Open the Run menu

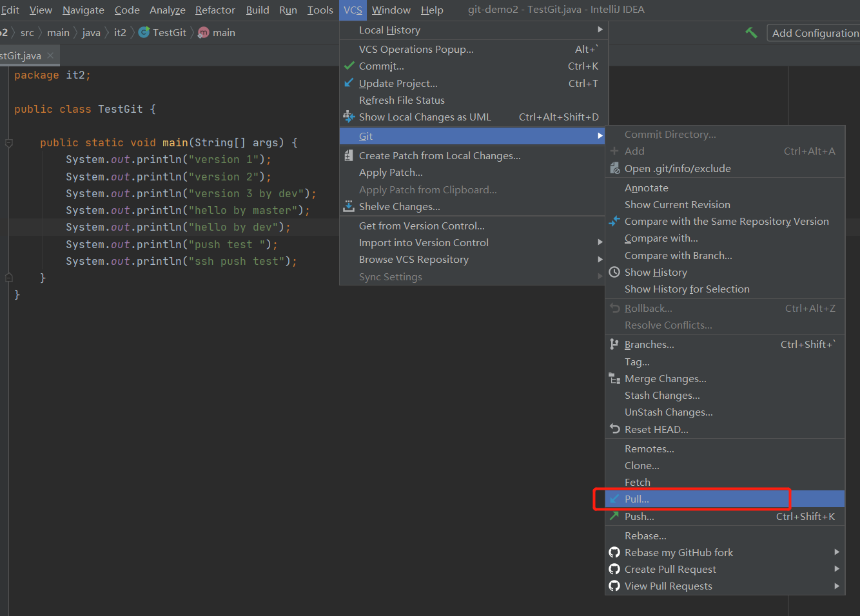coord(288,10)
